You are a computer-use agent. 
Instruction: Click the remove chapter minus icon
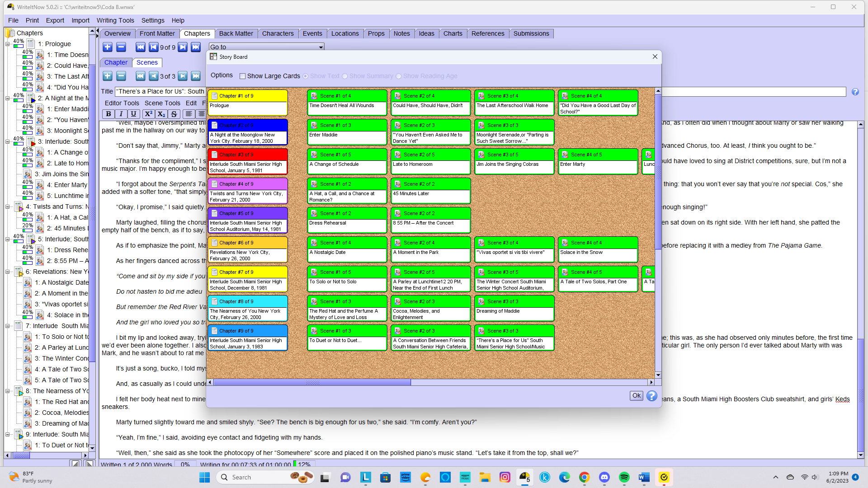click(121, 47)
